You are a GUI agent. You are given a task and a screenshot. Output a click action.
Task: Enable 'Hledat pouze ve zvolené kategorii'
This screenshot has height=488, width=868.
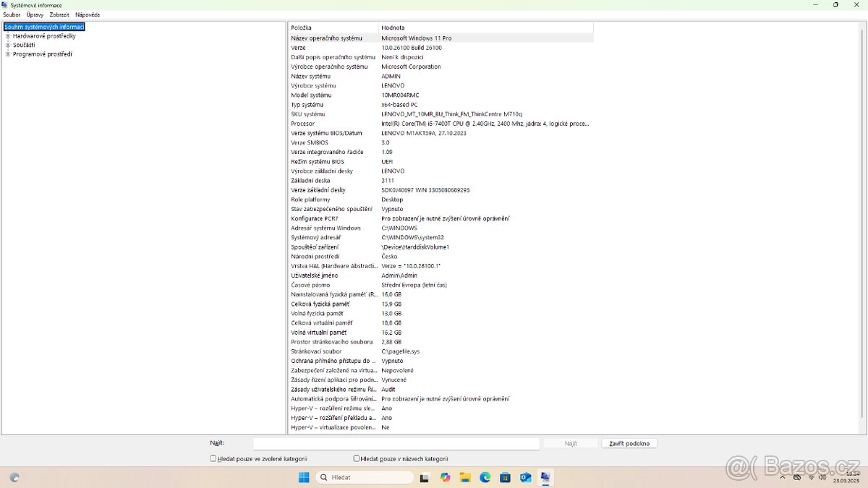pos(213,458)
